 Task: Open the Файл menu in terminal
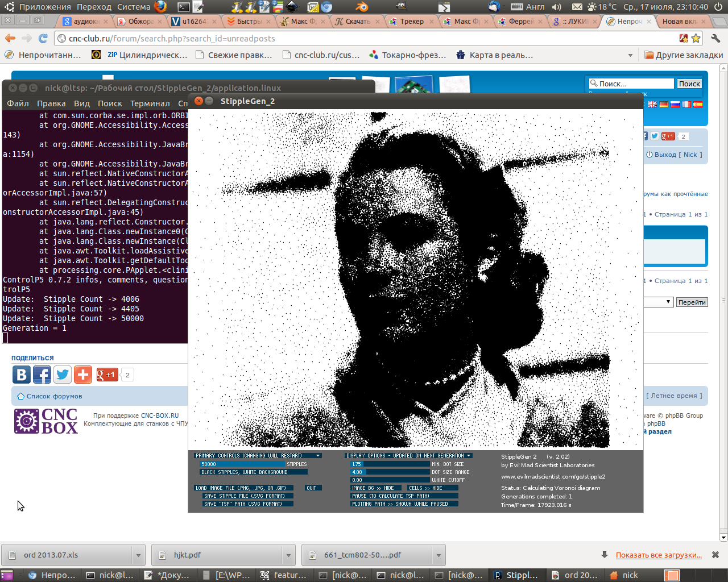coord(18,103)
